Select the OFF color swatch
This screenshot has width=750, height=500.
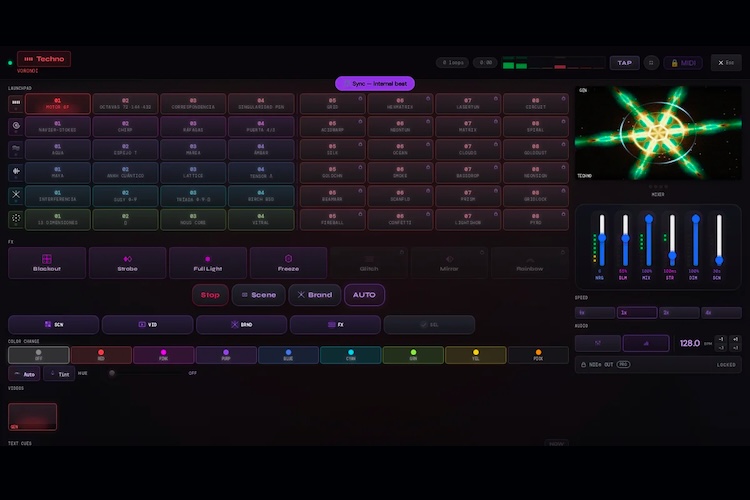(39, 355)
